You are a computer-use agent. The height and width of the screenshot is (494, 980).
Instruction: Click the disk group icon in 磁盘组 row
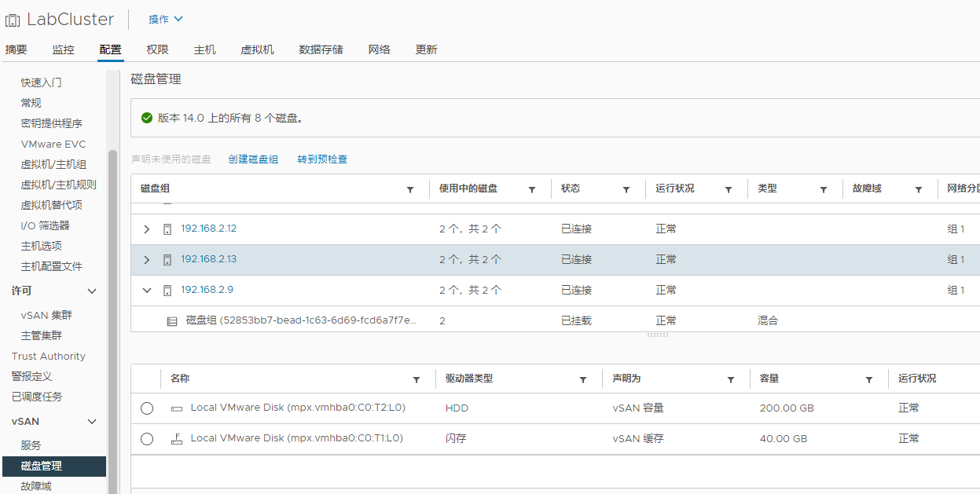pyautogui.click(x=172, y=321)
